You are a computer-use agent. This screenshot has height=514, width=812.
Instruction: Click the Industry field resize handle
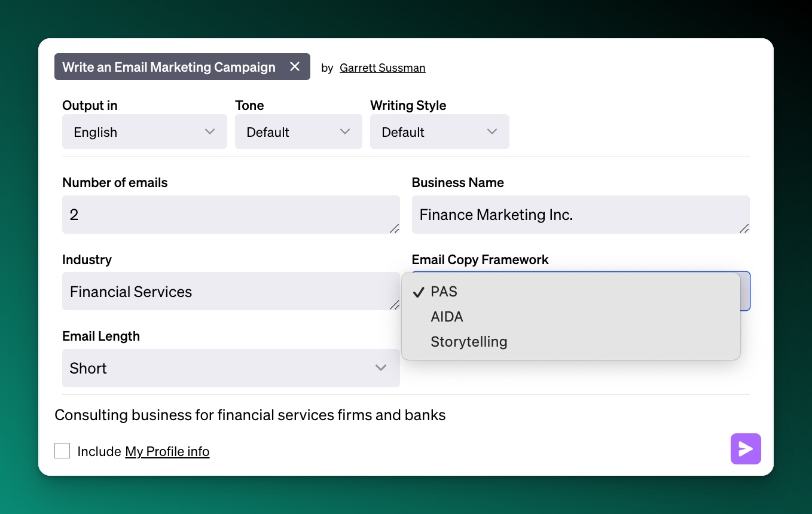[x=395, y=305]
